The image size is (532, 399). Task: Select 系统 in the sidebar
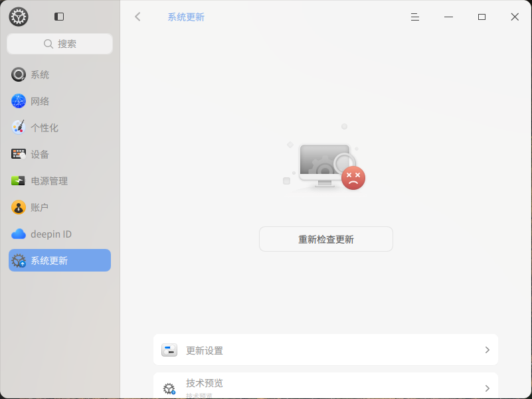60,74
